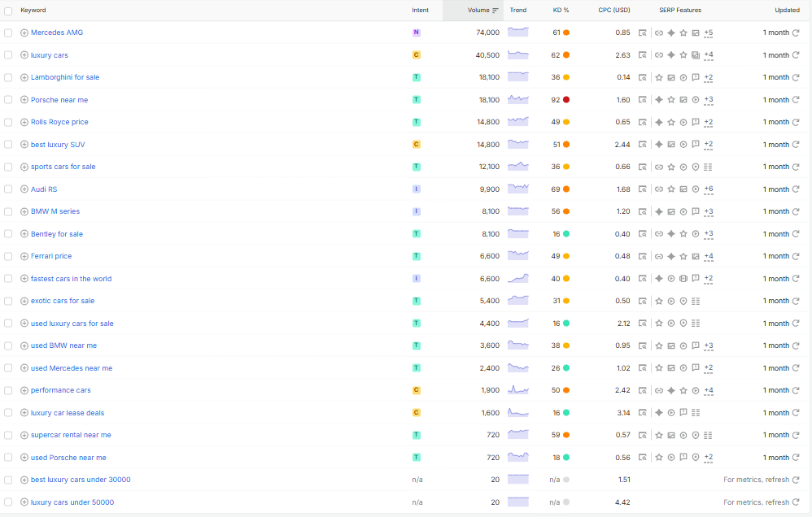
Task: Expand extra SERP features +2 for used Porsche near me
Action: (709, 458)
